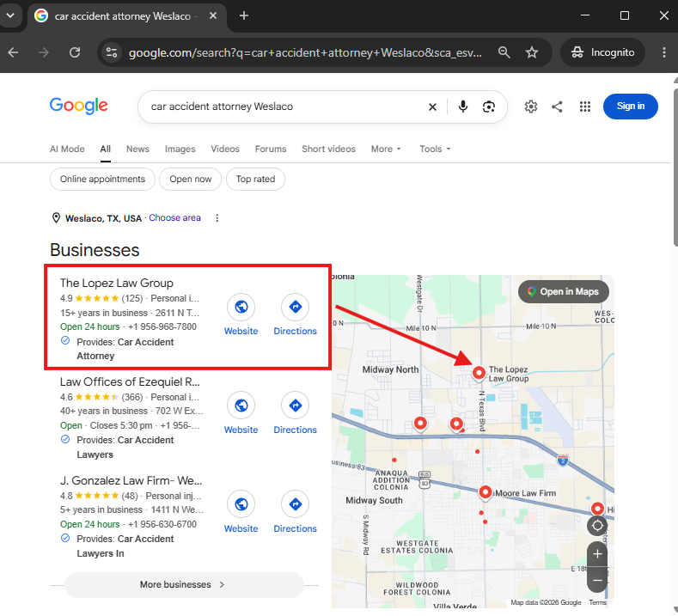The width and height of the screenshot is (678, 616).
Task: Switch to the News tab
Action: [x=137, y=149]
